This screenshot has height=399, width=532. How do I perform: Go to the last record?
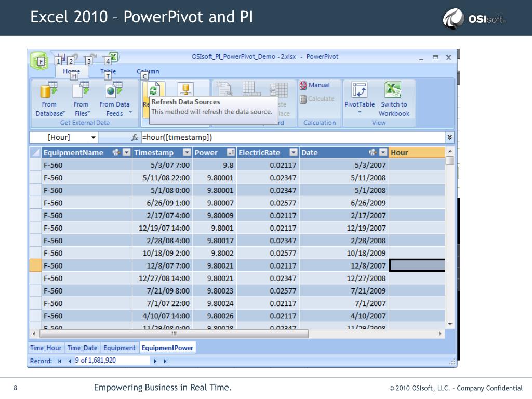click(166, 361)
